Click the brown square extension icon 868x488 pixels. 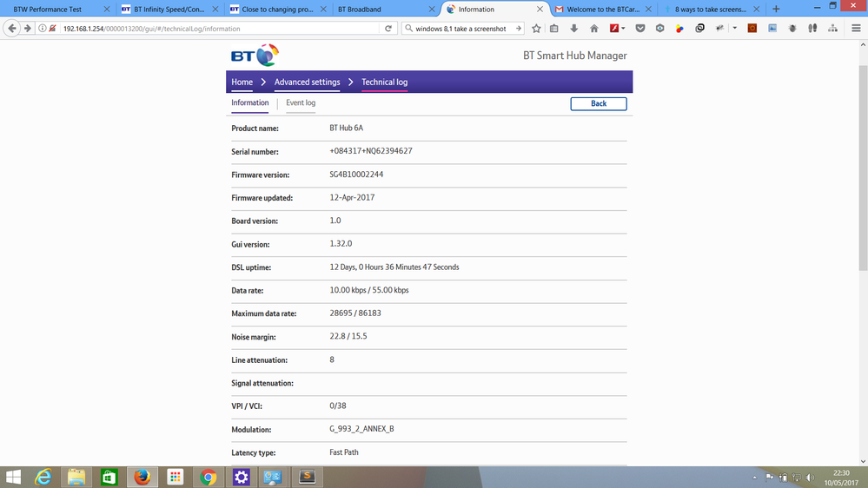[x=752, y=28]
